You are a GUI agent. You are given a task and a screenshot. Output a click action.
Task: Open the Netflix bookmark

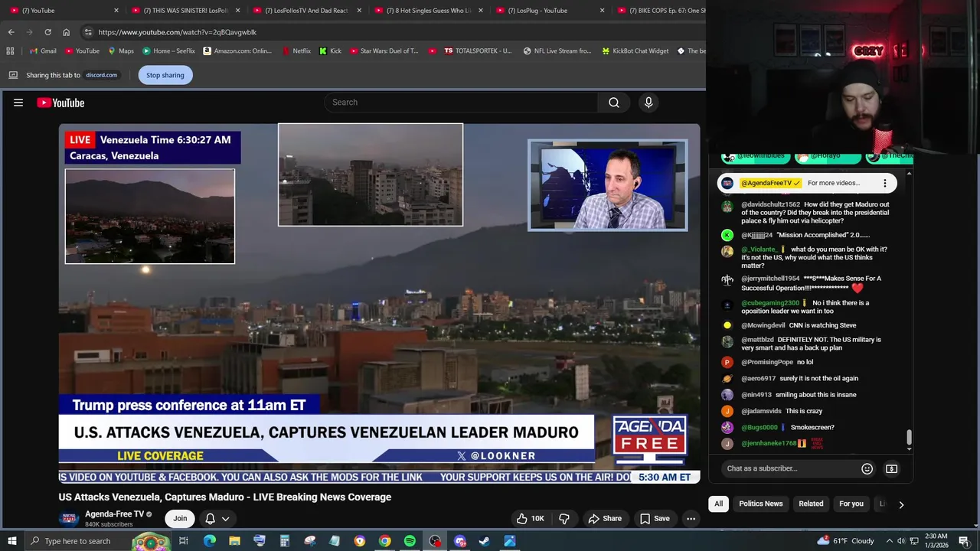[296, 51]
